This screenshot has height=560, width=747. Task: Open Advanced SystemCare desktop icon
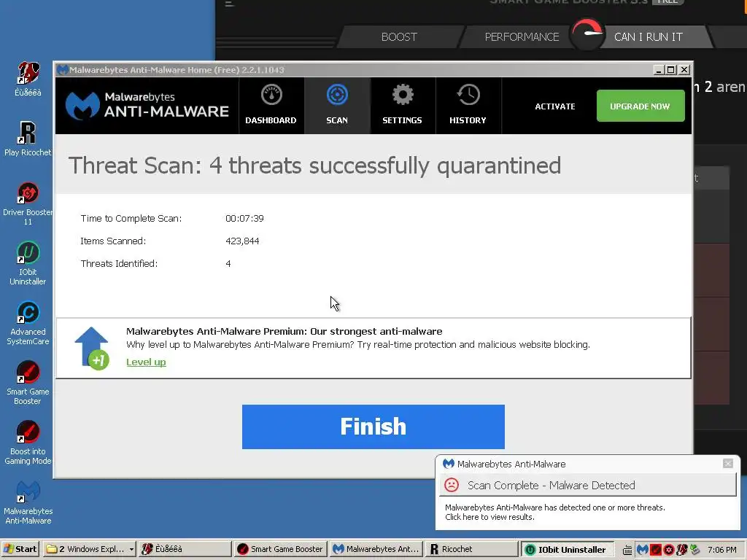(x=28, y=323)
